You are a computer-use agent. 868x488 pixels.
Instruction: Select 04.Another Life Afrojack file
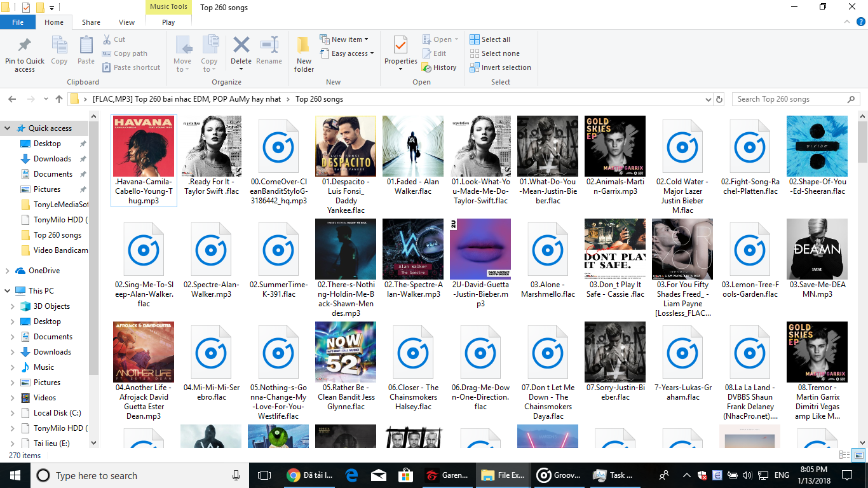(x=144, y=371)
